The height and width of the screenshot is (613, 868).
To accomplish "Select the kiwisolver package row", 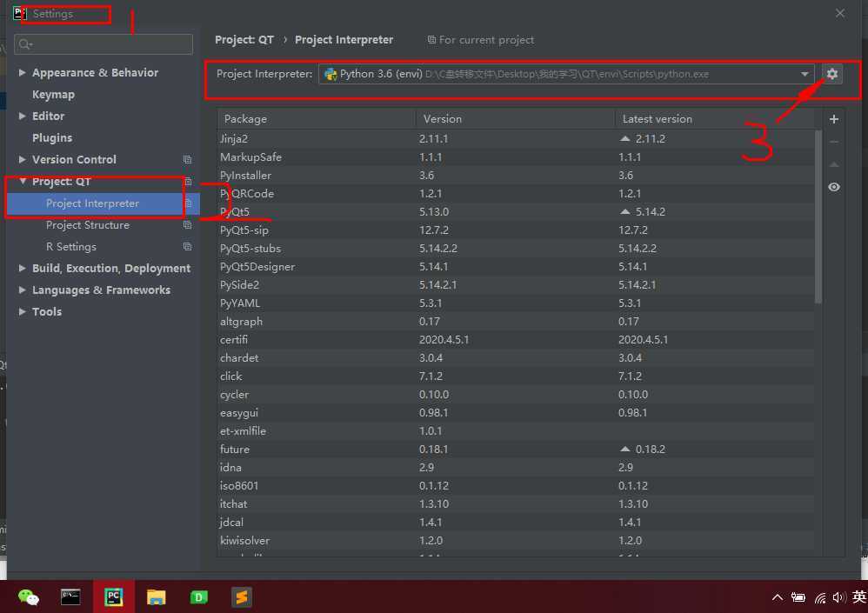I will click(x=516, y=540).
